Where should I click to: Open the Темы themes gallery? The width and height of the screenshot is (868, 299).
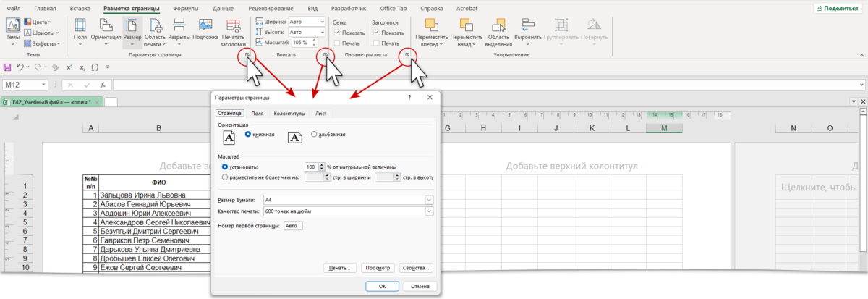pos(13,31)
